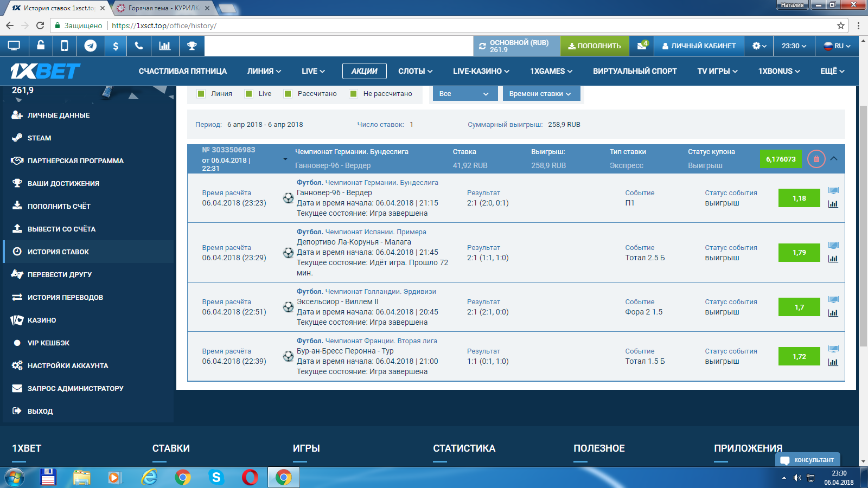Click the green ПОПОЛНИТЬ button
Screen dimensions: 868x488
tap(595, 46)
